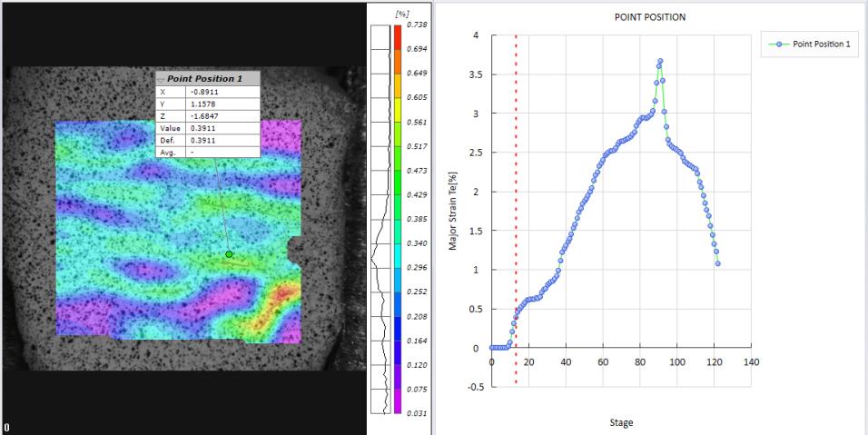This screenshot has width=868, height=435.
Task: Select the Def. row showing 0.3911
Action: tap(208, 140)
